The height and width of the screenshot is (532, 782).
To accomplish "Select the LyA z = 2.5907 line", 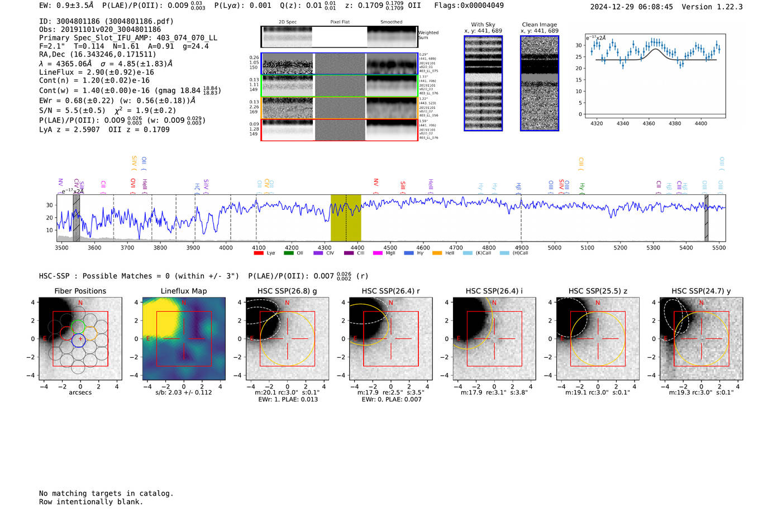I will tap(104, 130).
